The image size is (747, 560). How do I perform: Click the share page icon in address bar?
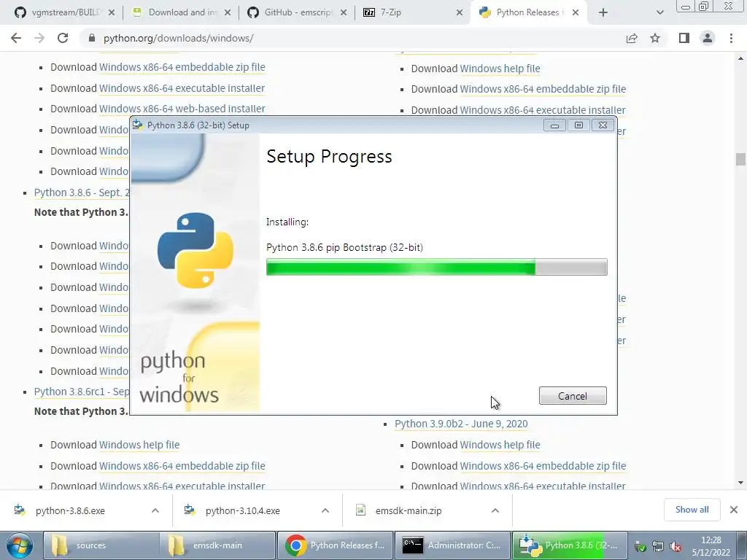(x=632, y=38)
